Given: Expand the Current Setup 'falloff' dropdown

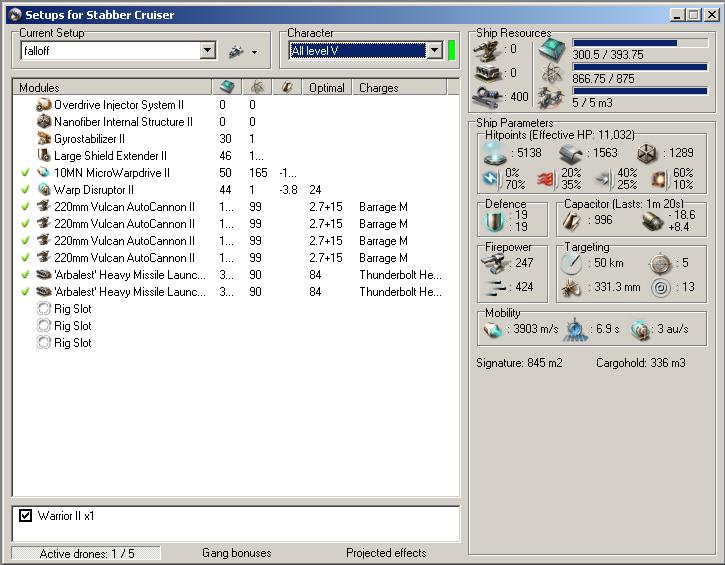Looking at the screenshot, I should [x=208, y=50].
